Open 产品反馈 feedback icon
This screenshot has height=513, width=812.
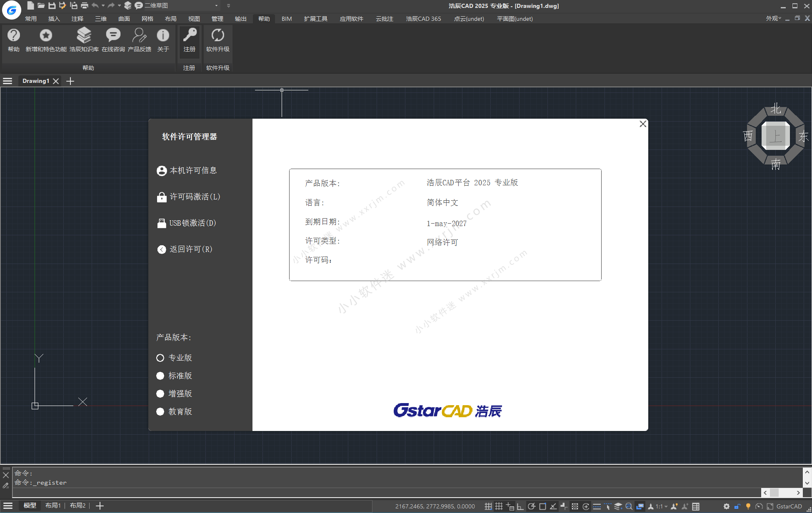(140, 40)
